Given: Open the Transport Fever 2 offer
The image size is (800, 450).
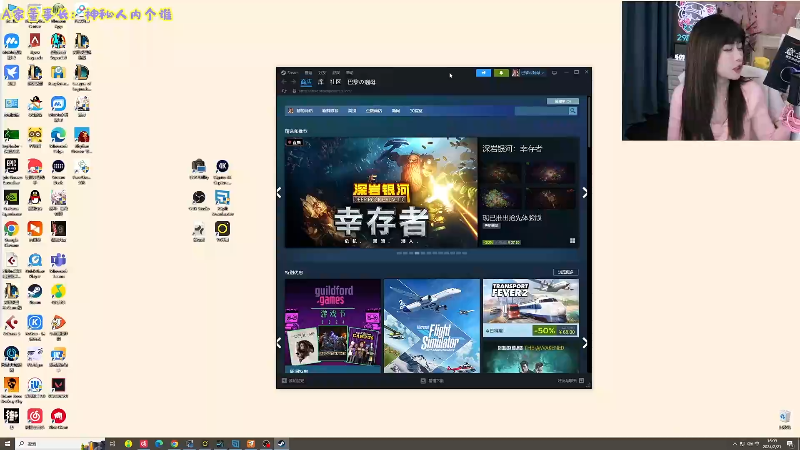Looking at the screenshot, I should 531,307.
